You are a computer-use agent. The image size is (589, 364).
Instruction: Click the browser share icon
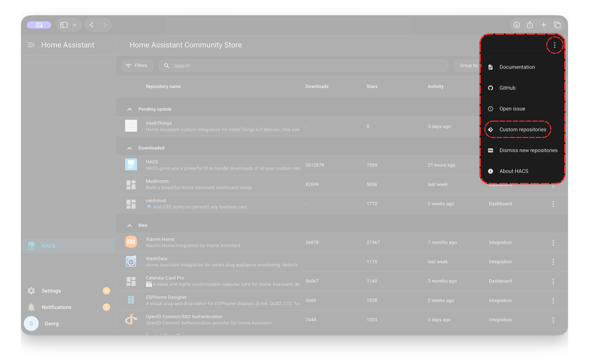click(x=530, y=25)
